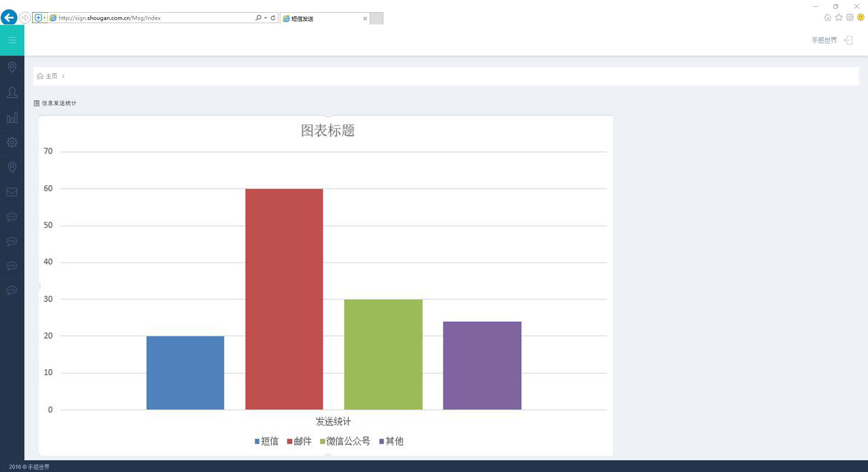Click the purple 其他 bar

click(482, 366)
